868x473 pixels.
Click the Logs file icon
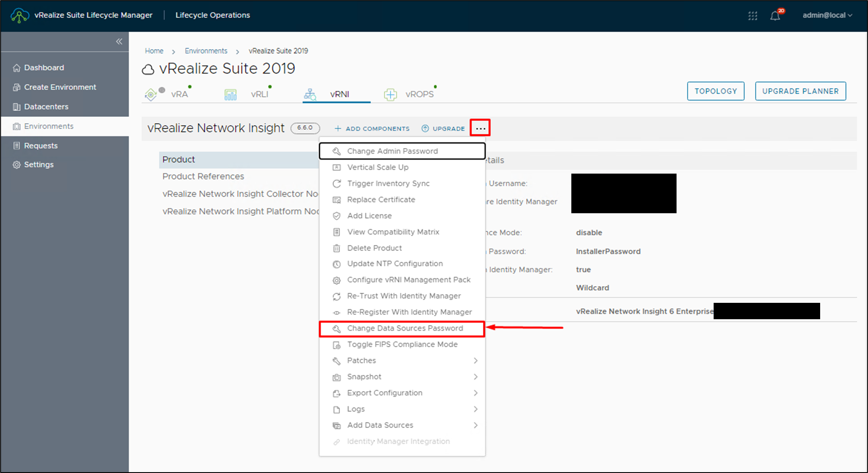point(337,409)
